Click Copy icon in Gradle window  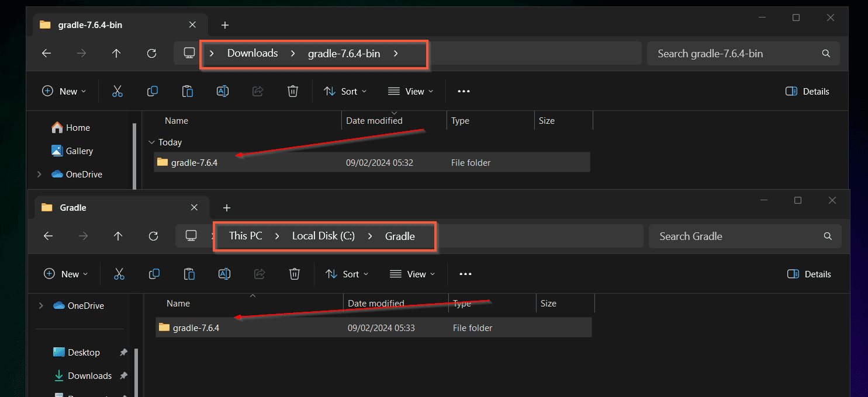click(x=154, y=274)
